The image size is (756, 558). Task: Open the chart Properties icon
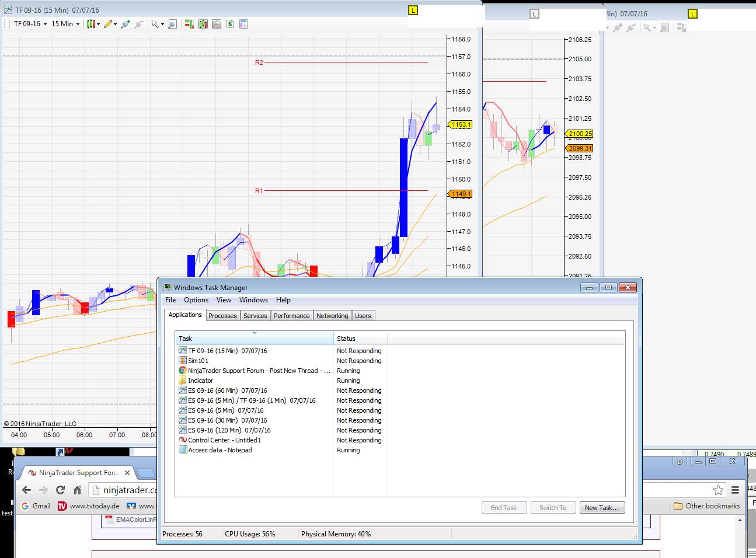(243, 24)
